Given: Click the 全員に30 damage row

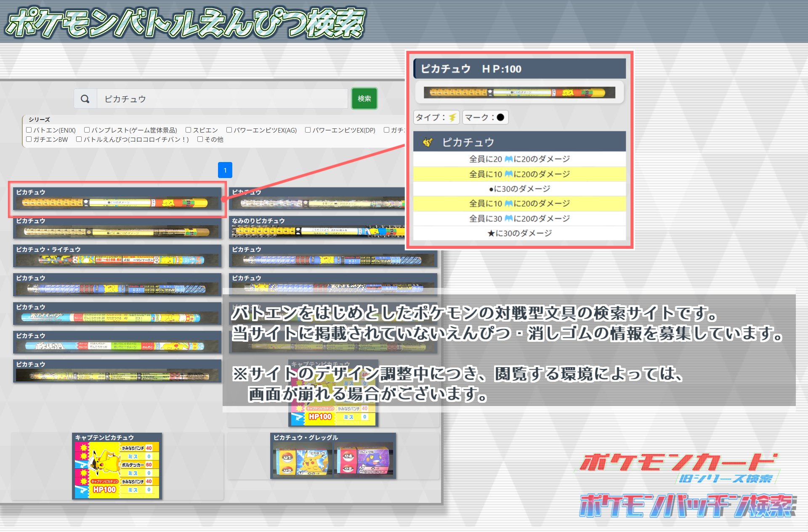Looking at the screenshot, I should [x=519, y=218].
